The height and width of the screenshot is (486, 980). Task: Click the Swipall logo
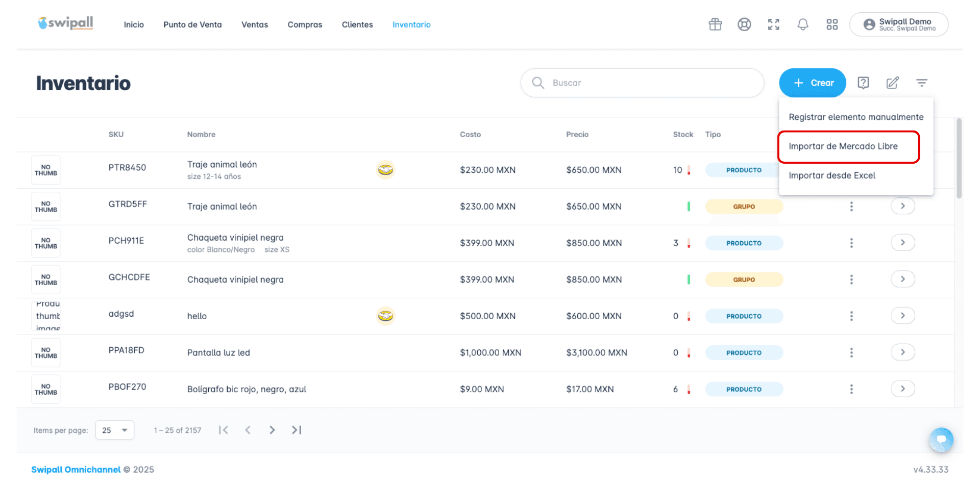click(x=65, y=23)
